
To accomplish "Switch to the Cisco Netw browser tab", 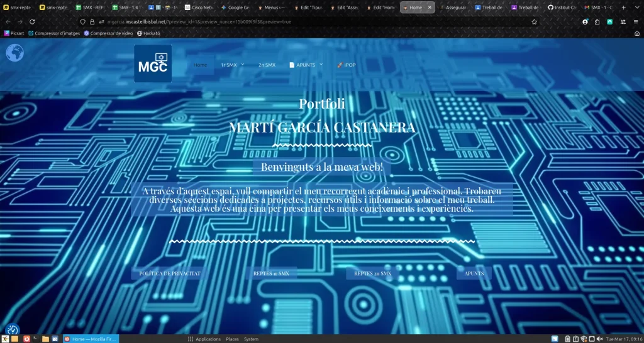I will coord(199,8).
